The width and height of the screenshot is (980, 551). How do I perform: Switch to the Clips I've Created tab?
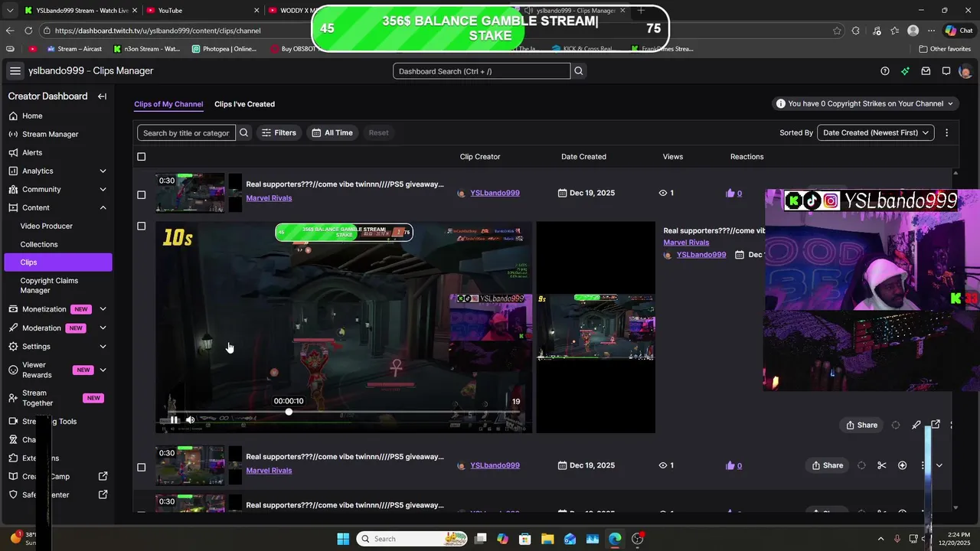[x=244, y=104]
